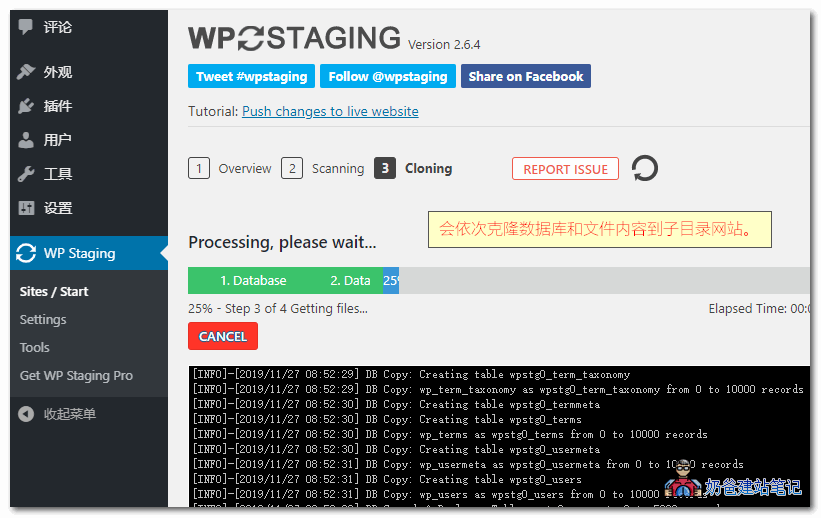Click the WP Staging sync icon in sidebar
This screenshot has height=518, width=821.
point(26,253)
